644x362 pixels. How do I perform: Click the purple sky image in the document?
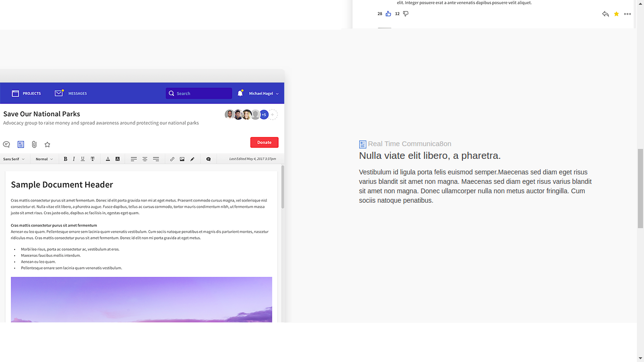141,299
